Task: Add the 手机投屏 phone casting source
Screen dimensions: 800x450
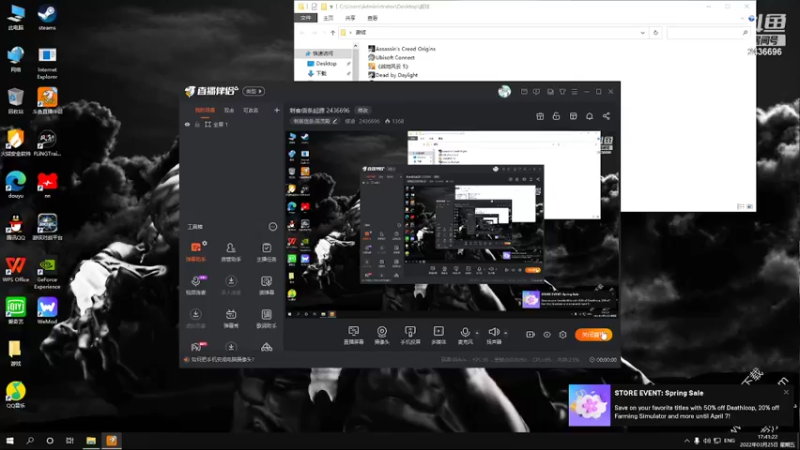Action: click(410, 335)
